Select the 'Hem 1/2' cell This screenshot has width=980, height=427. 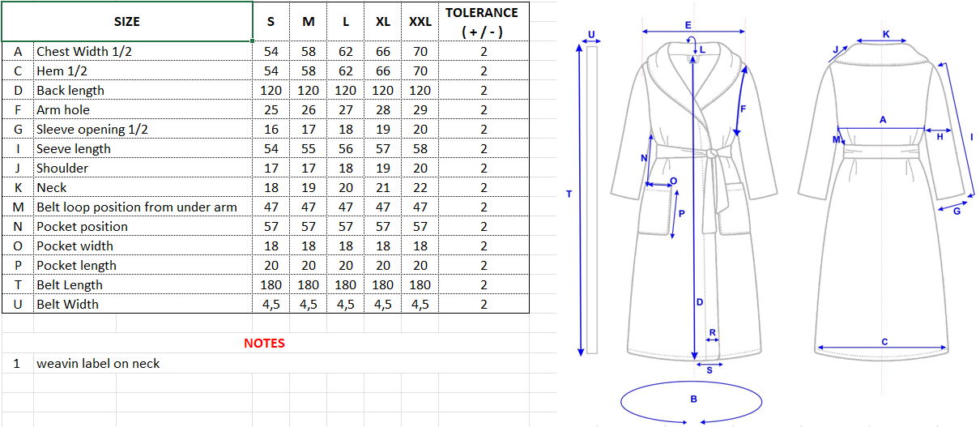point(143,70)
